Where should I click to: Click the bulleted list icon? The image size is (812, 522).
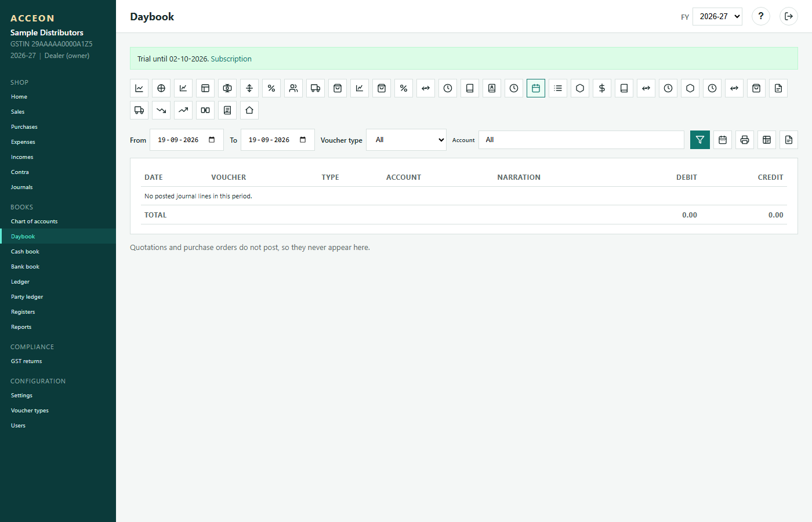[558, 88]
